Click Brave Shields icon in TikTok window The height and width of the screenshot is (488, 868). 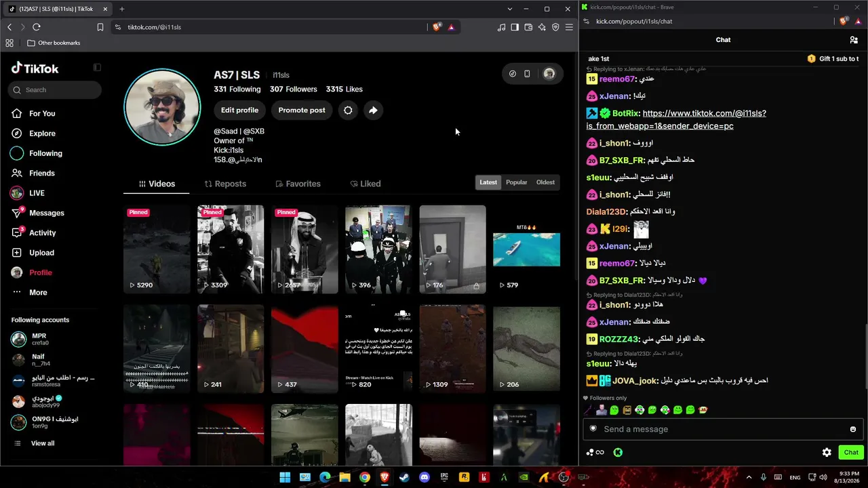(437, 27)
